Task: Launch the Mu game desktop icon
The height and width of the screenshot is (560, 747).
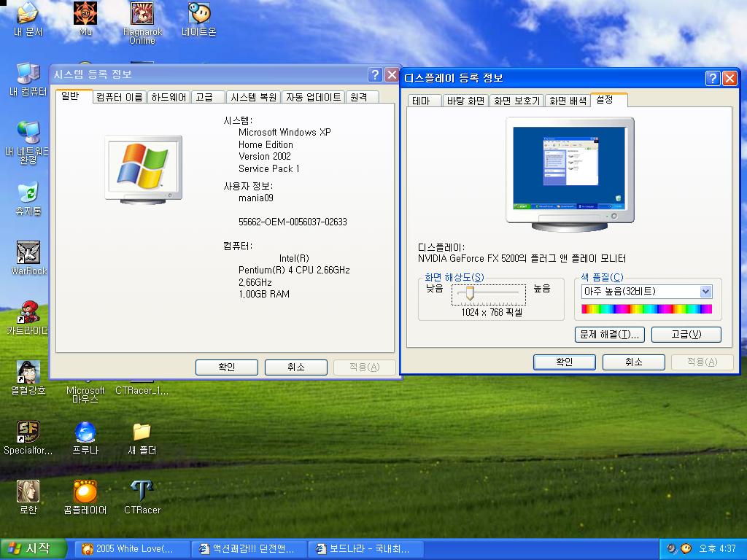Action: pos(85,19)
